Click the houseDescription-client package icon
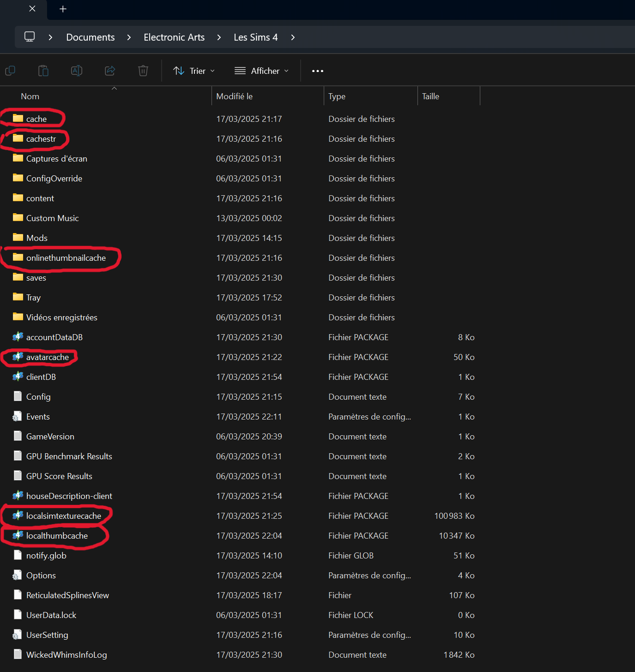 click(x=18, y=496)
